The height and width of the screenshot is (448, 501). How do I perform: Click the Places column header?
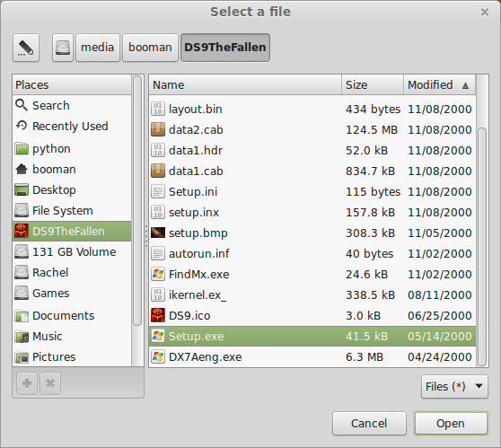click(72, 85)
